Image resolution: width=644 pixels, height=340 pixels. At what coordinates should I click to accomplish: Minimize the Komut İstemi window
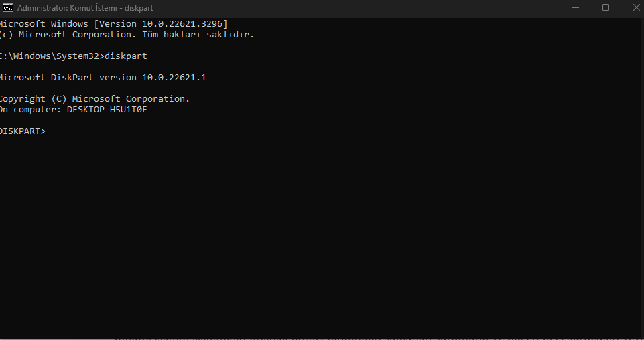pos(576,8)
